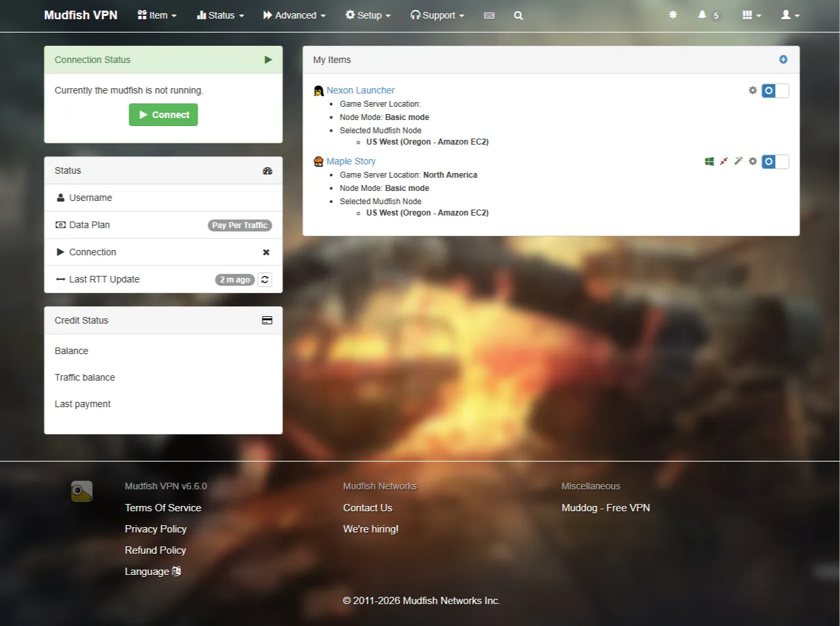Click the asterisk icon in the top bar
This screenshot has height=626, width=840.
pyautogui.click(x=673, y=15)
